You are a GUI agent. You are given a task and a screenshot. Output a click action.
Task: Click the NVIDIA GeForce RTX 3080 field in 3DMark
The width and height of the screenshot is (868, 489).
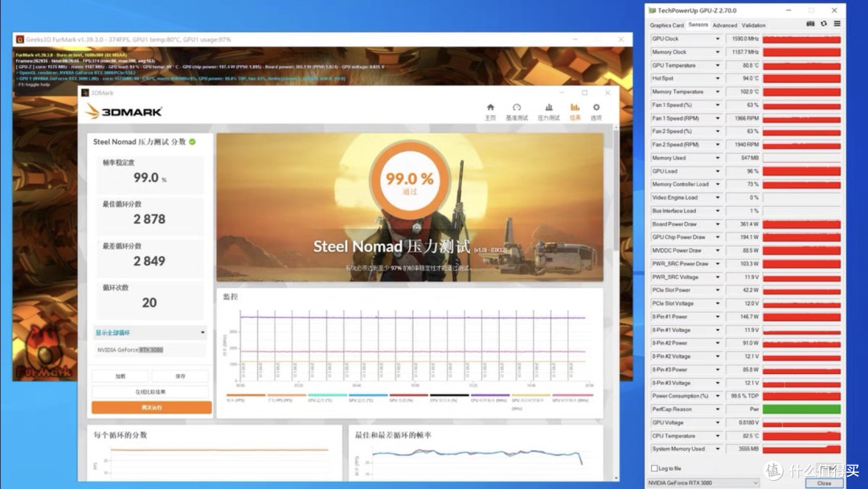click(150, 350)
